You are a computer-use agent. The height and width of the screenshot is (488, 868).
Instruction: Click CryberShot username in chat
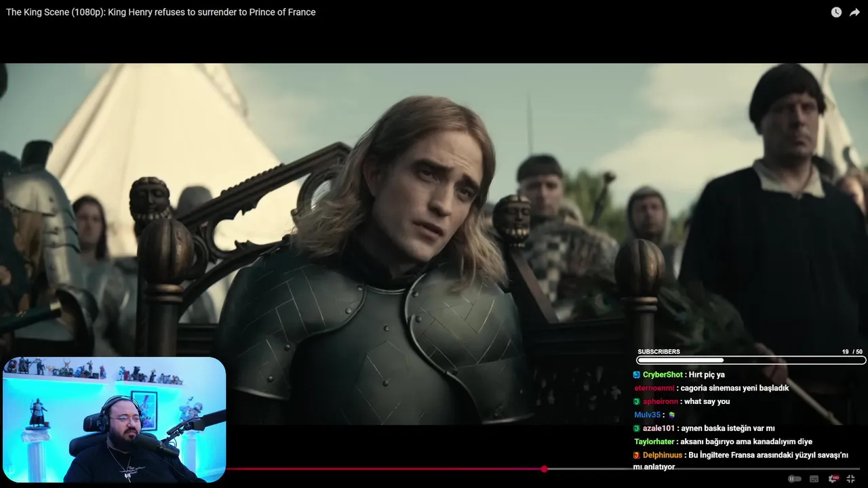(x=663, y=375)
